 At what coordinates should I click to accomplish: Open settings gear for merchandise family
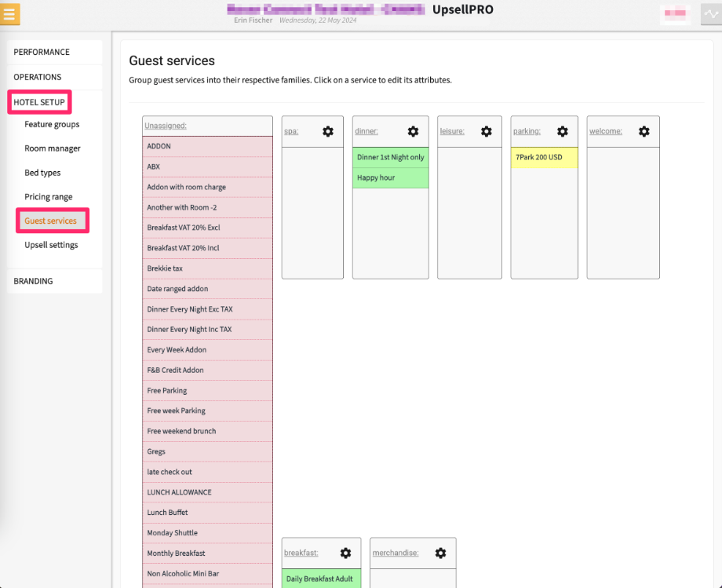pos(440,553)
